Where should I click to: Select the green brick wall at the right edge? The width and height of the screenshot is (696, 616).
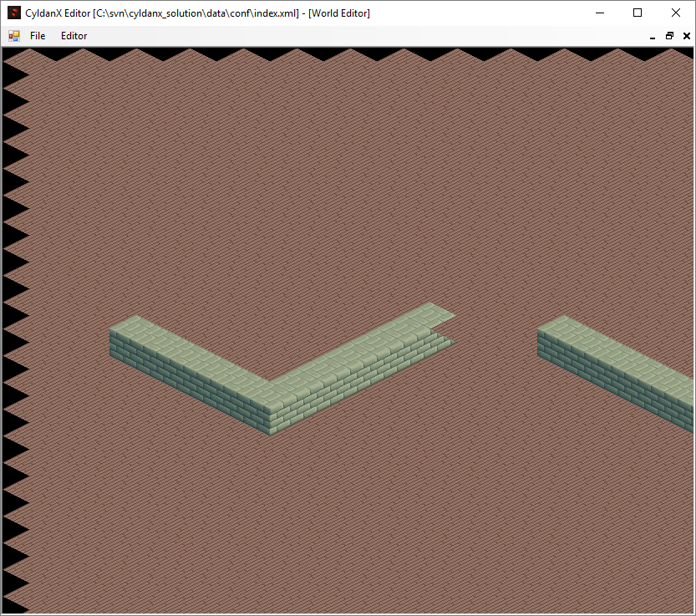click(x=617, y=369)
